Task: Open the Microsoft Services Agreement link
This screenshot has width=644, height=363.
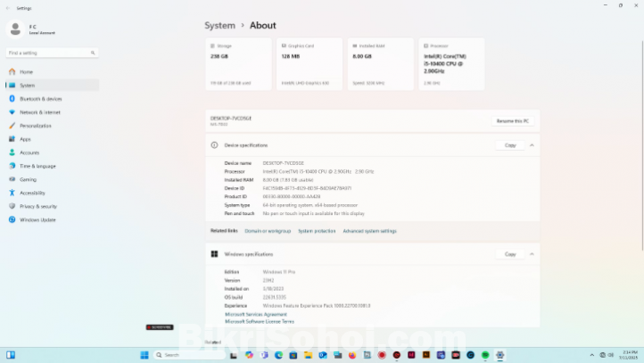Action: [x=255, y=314]
